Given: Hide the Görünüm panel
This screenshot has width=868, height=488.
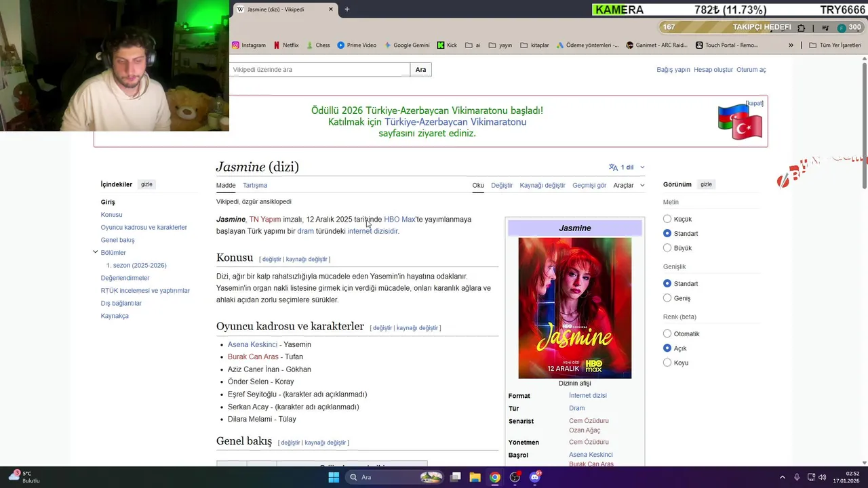Looking at the screenshot, I should point(706,184).
